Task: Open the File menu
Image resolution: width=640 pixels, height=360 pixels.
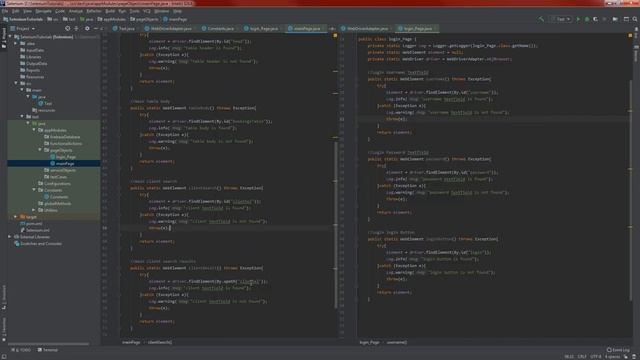Action: coord(4,11)
